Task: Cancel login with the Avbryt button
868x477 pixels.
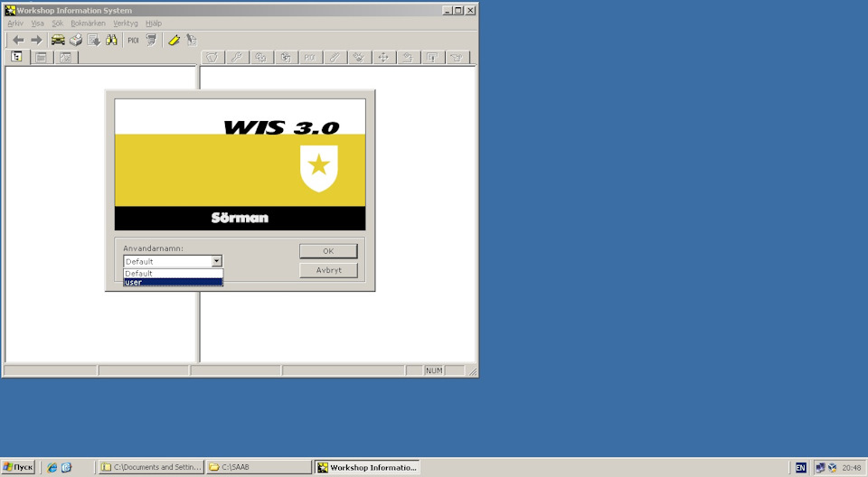Action: pos(328,271)
